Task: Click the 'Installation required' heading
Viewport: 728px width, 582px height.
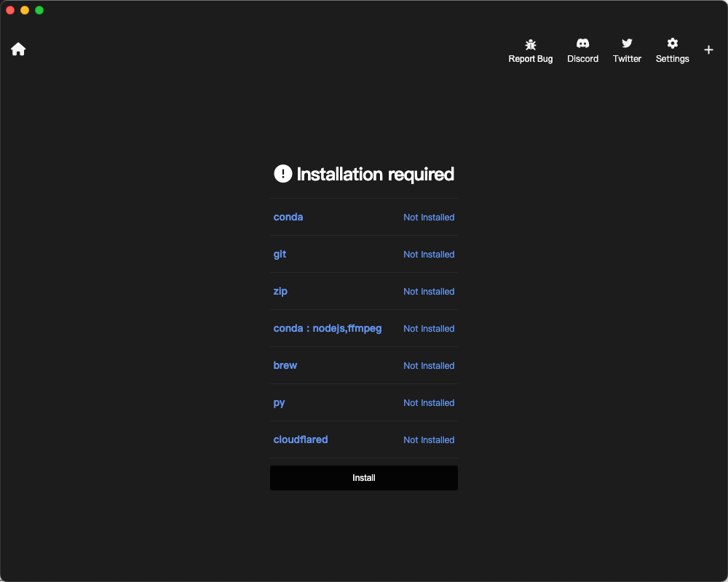Action: pos(375,175)
